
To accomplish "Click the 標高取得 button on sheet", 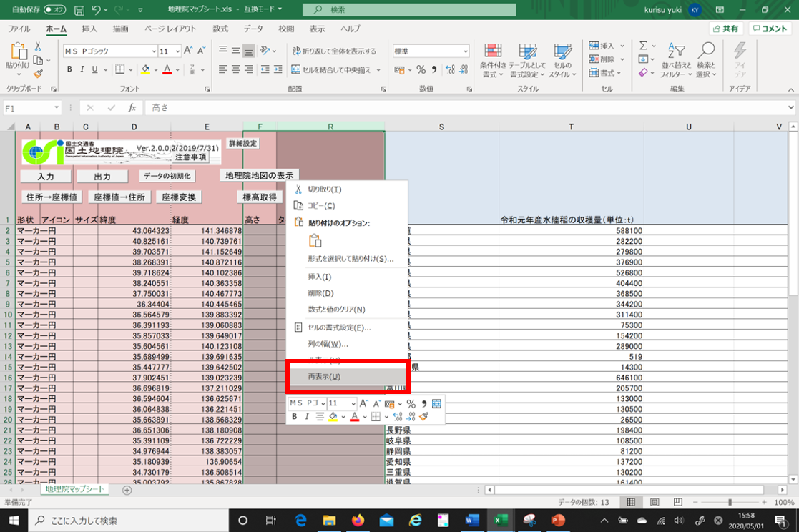I will pos(260,197).
